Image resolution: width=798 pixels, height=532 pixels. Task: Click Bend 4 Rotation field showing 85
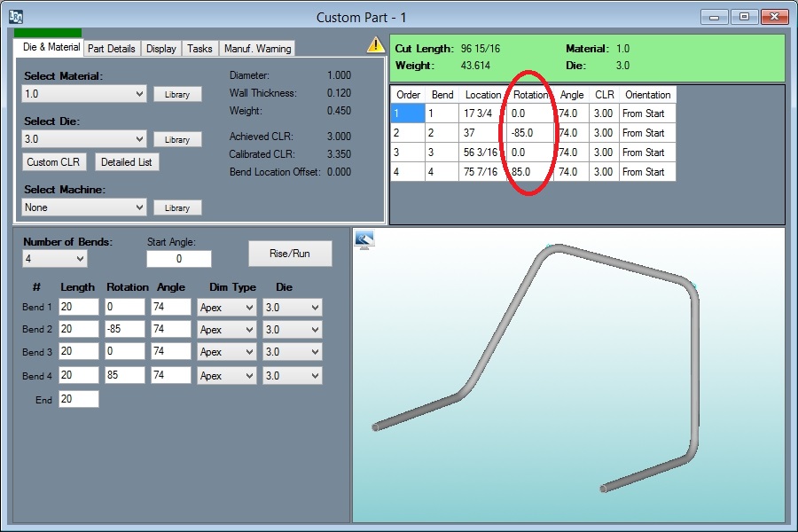pyautogui.click(x=125, y=375)
